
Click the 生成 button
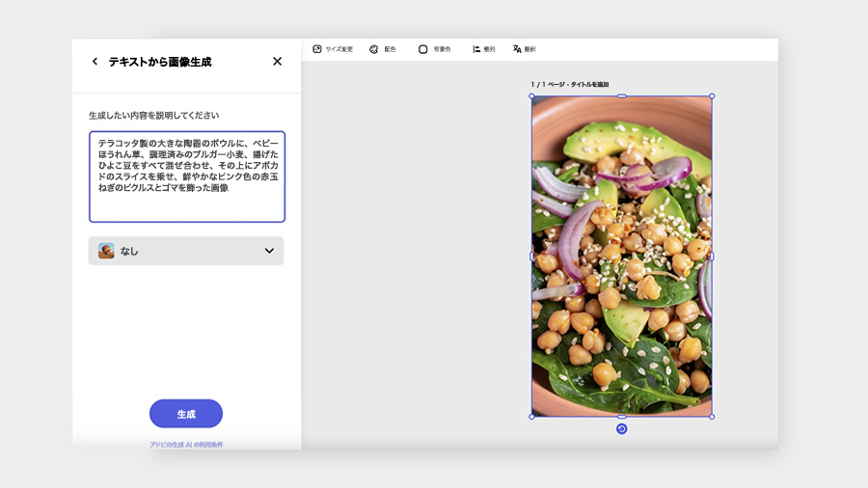coord(186,414)
